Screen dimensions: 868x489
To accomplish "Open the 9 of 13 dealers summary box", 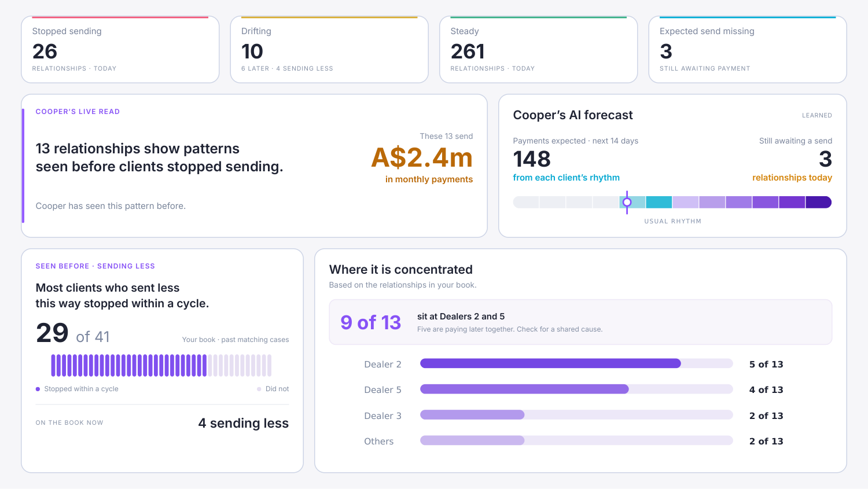I will tap(580, 322).
